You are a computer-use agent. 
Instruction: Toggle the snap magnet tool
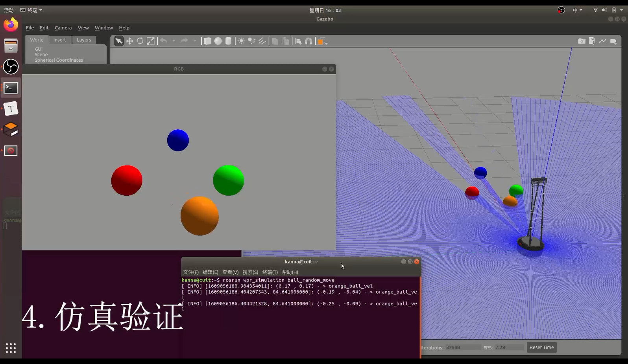pyautogui.click(x=309, y=41)
